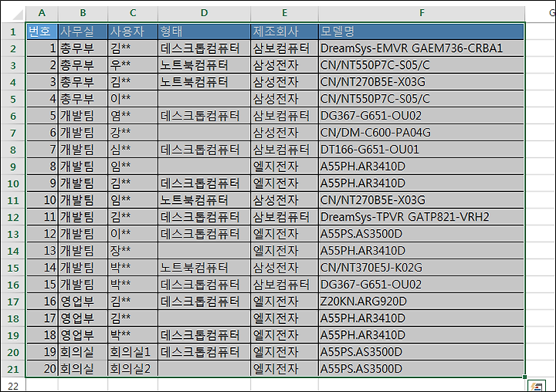Click the 번호 header cell

point(42,32)
